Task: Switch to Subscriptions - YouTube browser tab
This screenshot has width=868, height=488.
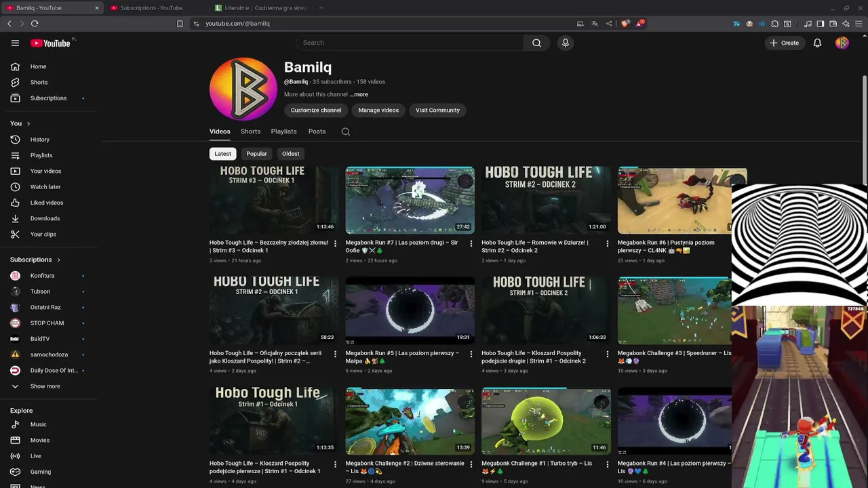Action: pyautogui.click(x=155, y=8)
